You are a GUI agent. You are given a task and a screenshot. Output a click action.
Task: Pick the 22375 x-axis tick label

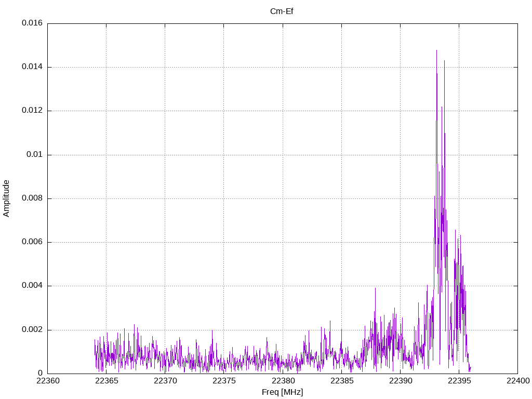pos(224,381)
